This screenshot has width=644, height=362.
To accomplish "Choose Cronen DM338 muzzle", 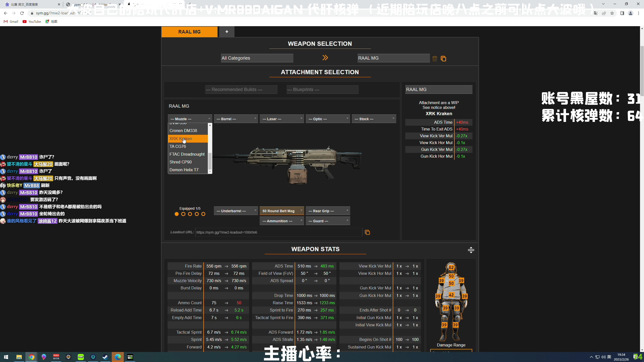I will pyautogui.click(x=188, y=131).
